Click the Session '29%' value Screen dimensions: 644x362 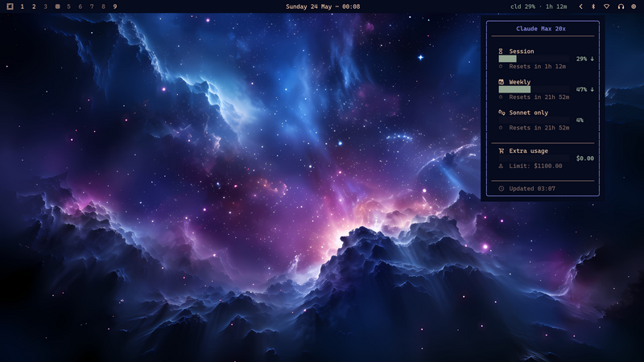pyautogui.click(x=581, y=59)
